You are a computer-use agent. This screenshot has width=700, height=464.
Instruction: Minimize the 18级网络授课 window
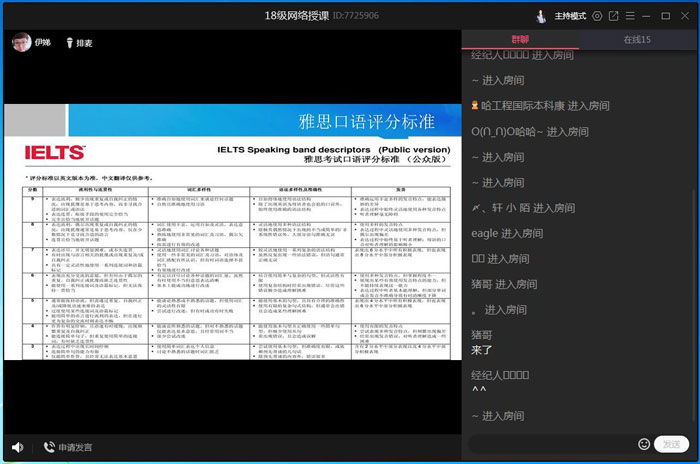(646, 16)
